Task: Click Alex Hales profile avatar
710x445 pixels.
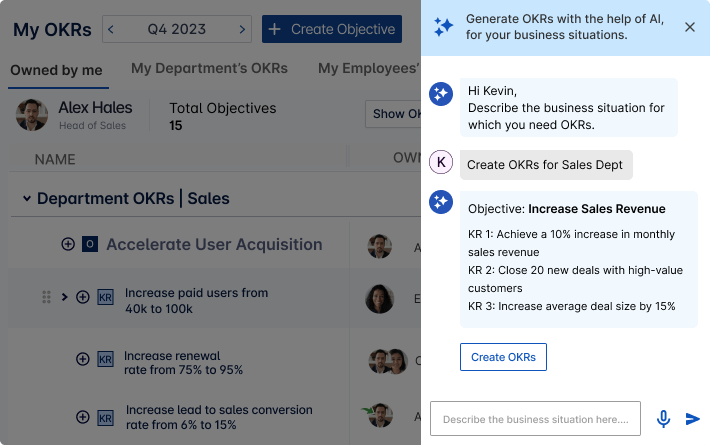Action: (32, 114)
